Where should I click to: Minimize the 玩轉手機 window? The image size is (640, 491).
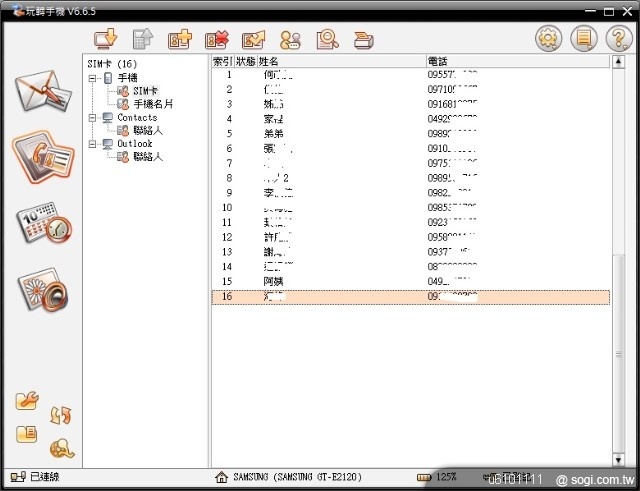coord(590,11)
